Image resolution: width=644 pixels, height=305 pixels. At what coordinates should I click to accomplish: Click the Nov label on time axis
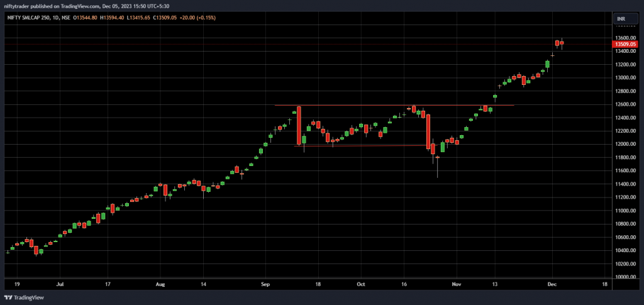click(x=457, y=284)
